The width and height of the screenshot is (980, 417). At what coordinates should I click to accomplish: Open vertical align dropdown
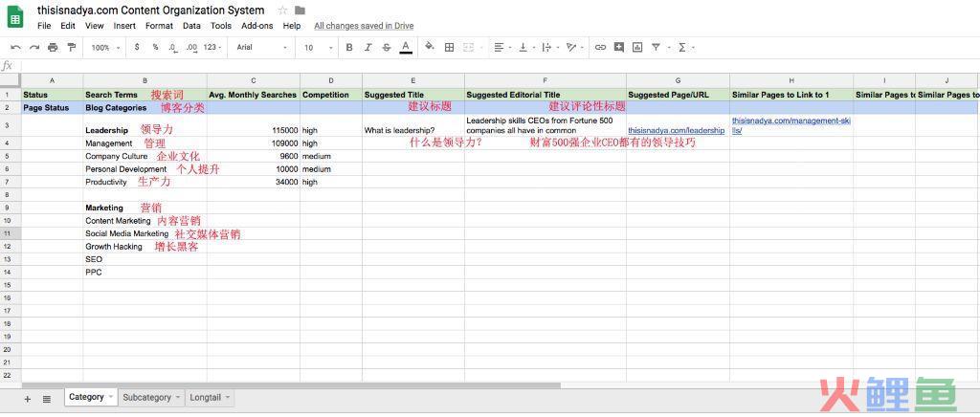click(x=525, y=48)
